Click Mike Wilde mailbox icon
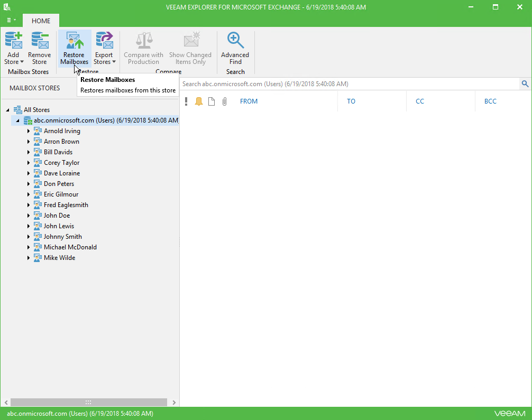The height and width of the screenshot is (420, 532). (38, 258)
